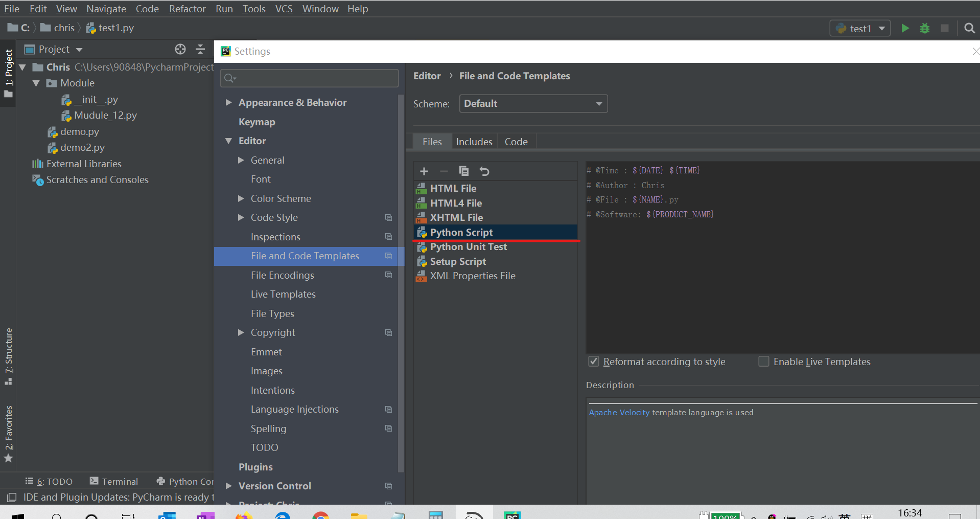980x519 pixels.
Task: Open the Tools menu
Action: pos(253,9)
